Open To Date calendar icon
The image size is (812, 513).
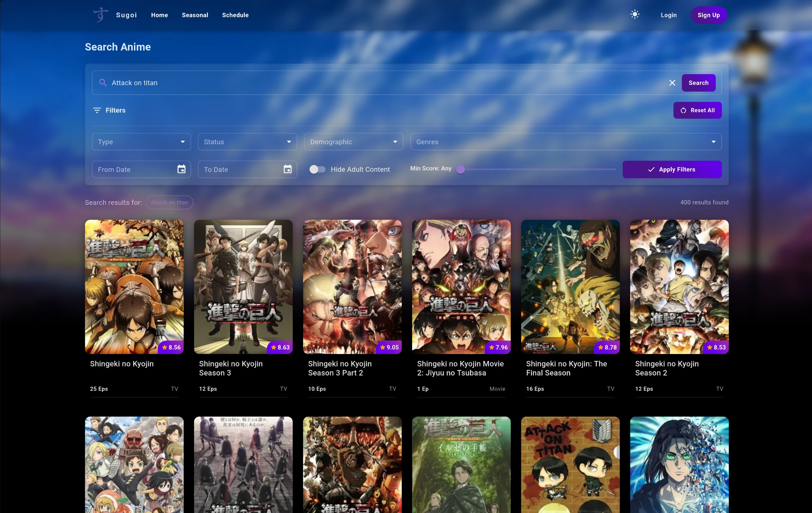tap(287, 169)
